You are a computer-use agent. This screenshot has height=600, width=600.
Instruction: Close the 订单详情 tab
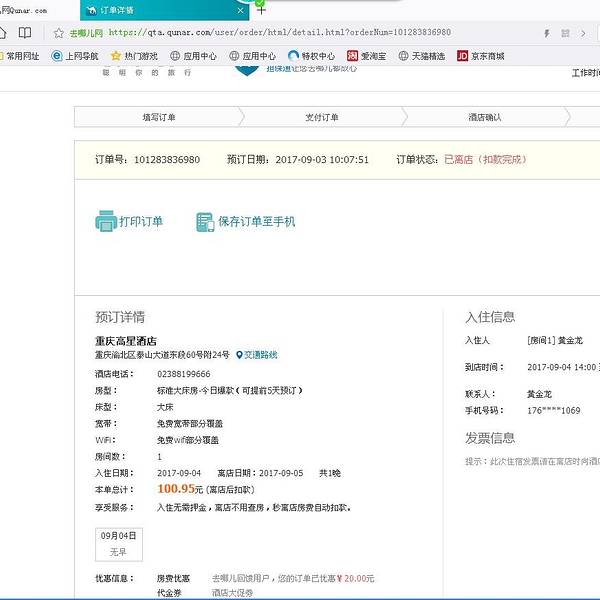(239, 10)
